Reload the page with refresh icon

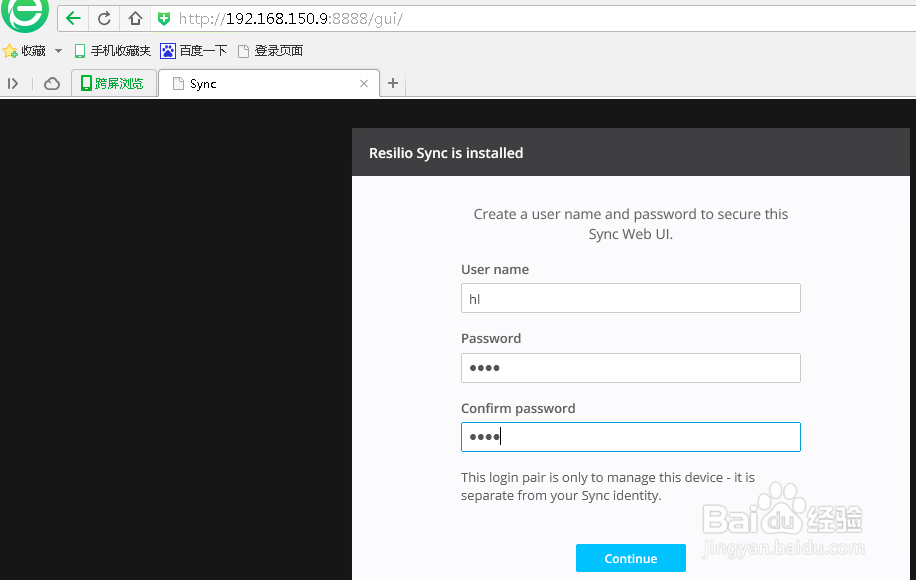(x=104, y=19)
